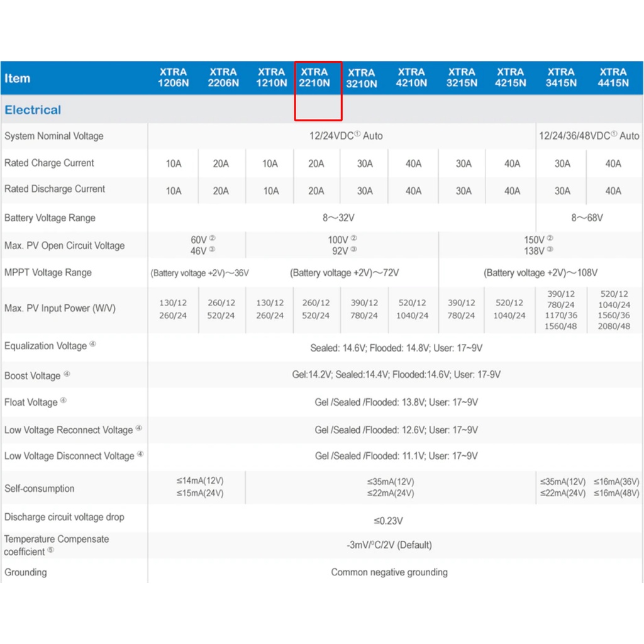Screen dimensions: 644x644
Task: Click the "8~32V" battery range value
Action: pos(338,218)
